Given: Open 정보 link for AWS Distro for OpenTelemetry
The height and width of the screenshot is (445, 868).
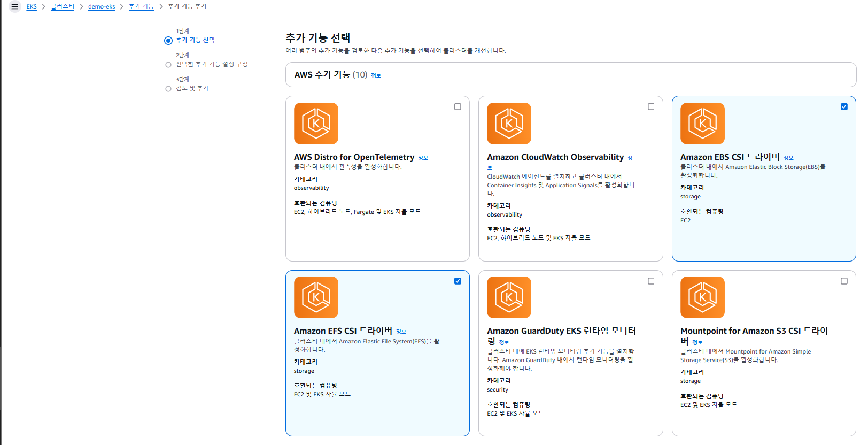Looking at the screenshot, I should [423, 158].
